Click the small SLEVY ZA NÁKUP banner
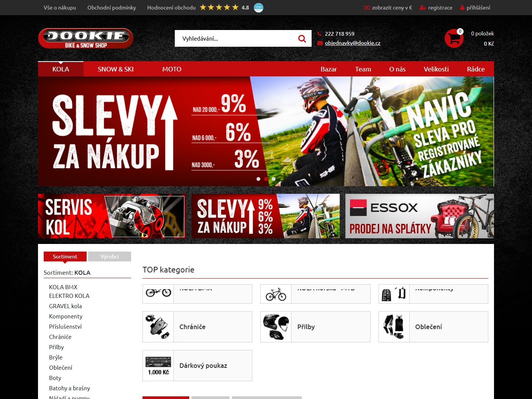 266,216
